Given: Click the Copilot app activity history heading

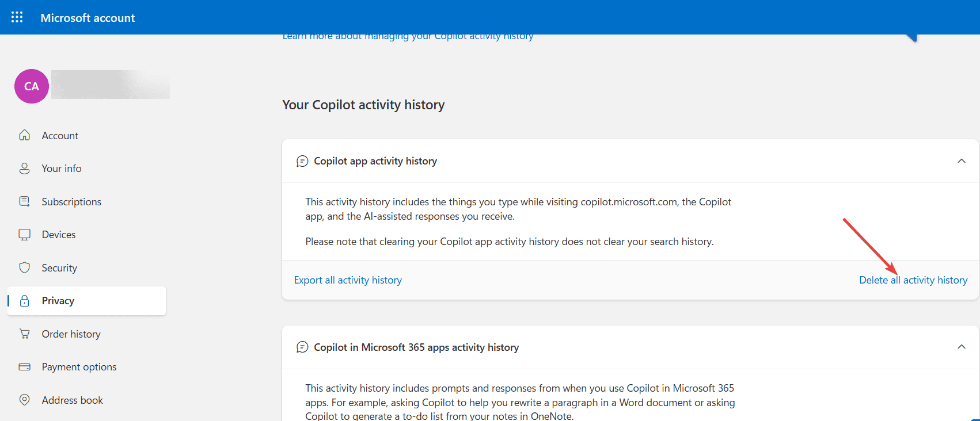Looking at the screenshot, I should (375, 161).
